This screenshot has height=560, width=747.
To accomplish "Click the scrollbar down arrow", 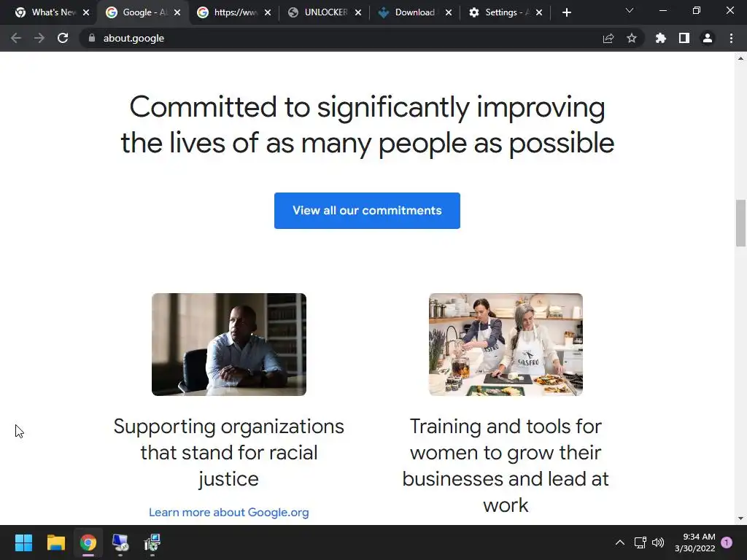I will pyautogui.click(x=740, y=518).
